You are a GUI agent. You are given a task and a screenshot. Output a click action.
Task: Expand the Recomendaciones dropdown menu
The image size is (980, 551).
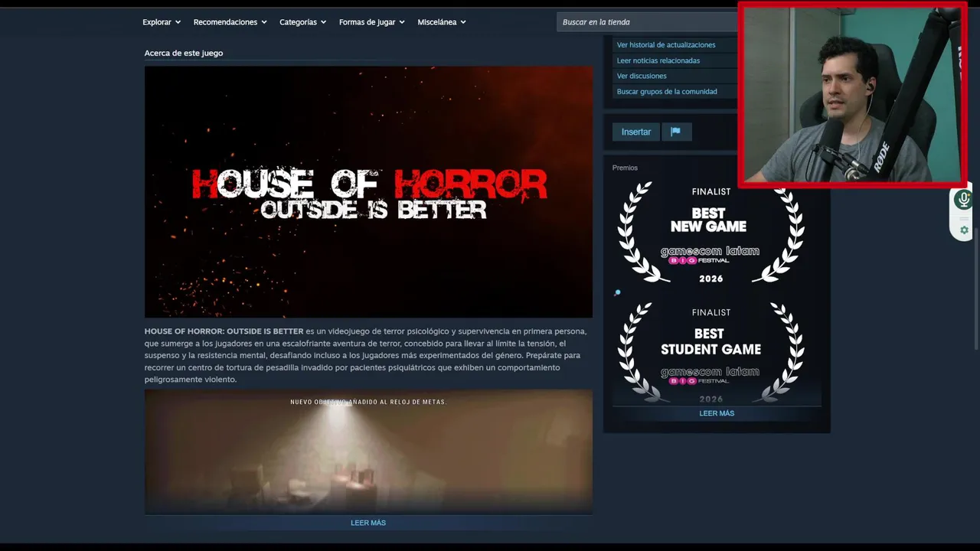tap(230, 22)
